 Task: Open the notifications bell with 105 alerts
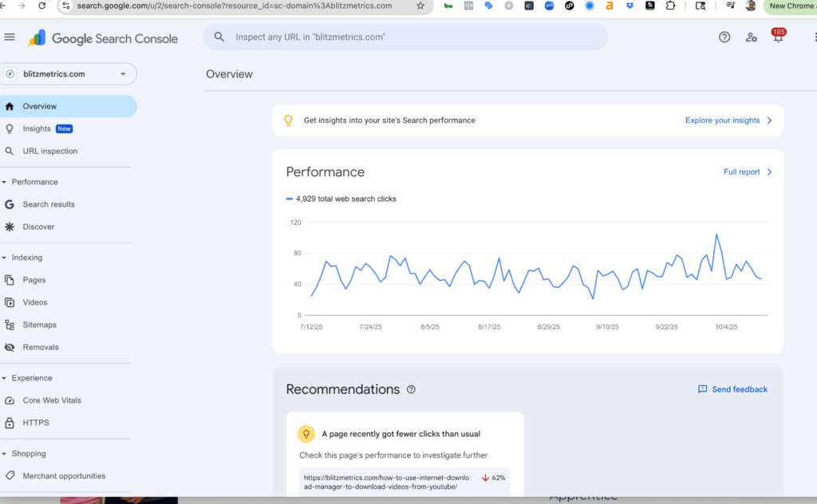pos(778,37)
